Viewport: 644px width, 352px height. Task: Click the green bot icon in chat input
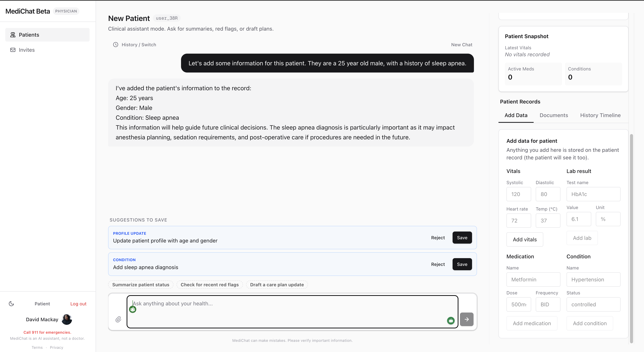coord(133,310)
